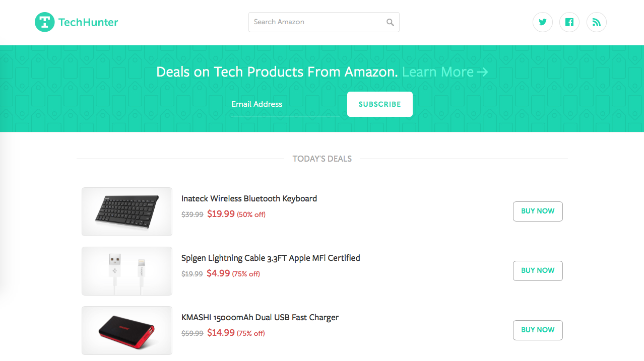
Task: Open the Inateck keyboard product thumbnail
Action: tap(126, 211)
